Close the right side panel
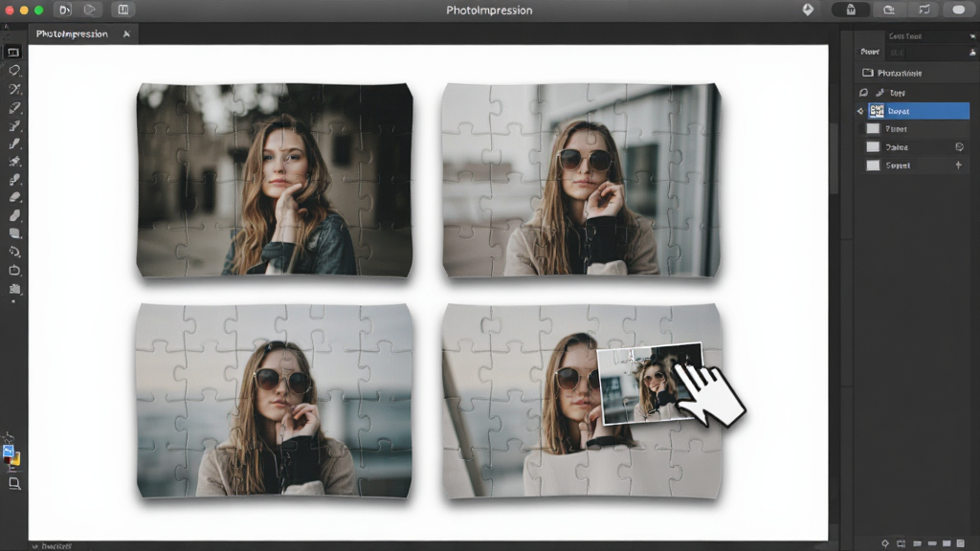This screenshot has width=980, height=551. coord(972,36)
